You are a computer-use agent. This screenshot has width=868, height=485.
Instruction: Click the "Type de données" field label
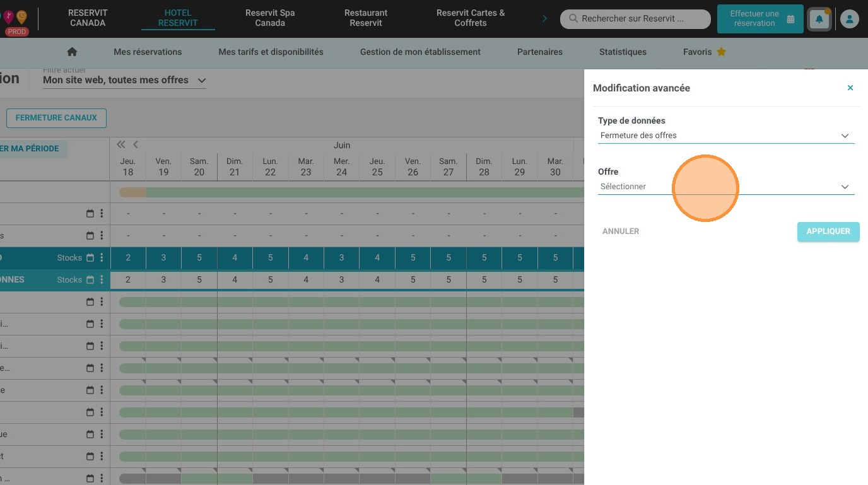[x=631, y=120]
